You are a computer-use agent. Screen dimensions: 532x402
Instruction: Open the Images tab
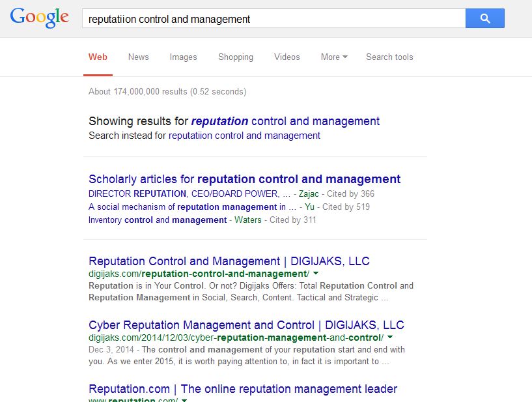click(183, 57)
